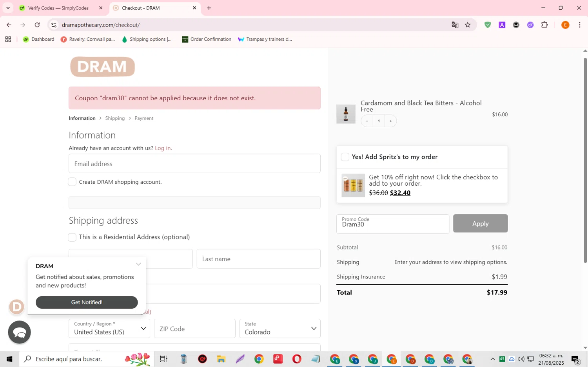
Task: Reload the checkout page
Action: (37, 25)
